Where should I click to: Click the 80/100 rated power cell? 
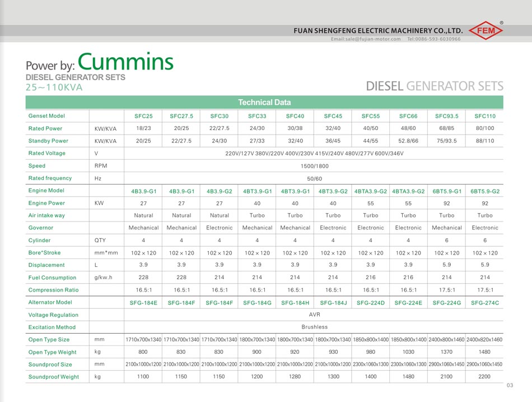pos(485,128)
